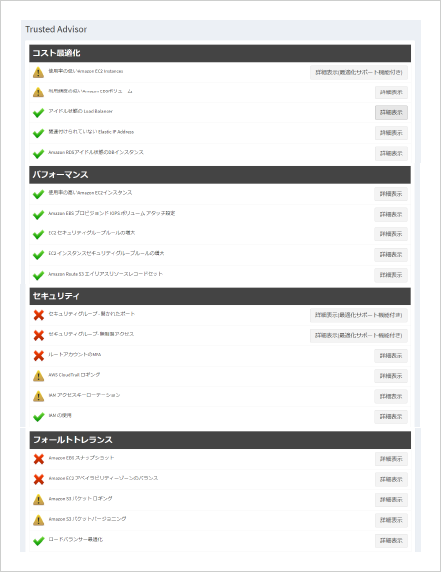Select the フォールトトレランス section header
441x572 pixels.
click(x=220, y=440)
